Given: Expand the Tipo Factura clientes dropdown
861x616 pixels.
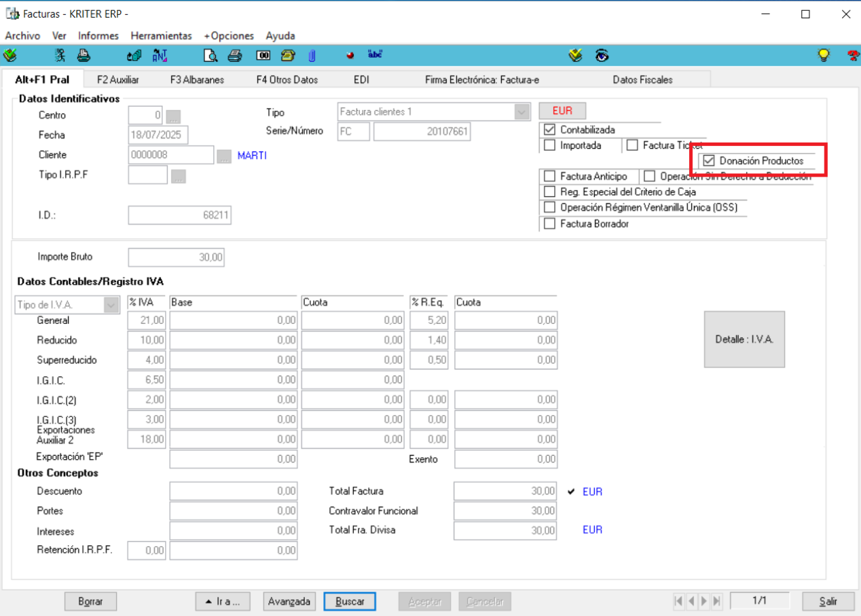Looking at the screenshot, I should pyautogui.click(x=521, y=112).
